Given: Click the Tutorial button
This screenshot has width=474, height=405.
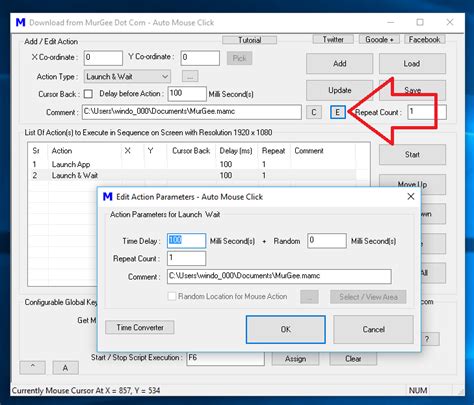Looking at the screenshot, I should [x=249, y=40].
